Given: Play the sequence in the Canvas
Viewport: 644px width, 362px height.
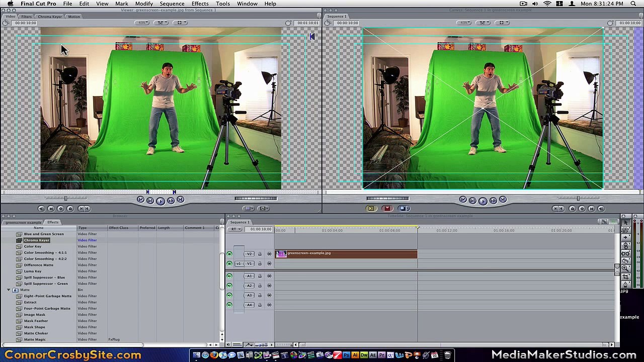Looking at the screenshot, I should (482, 201).
